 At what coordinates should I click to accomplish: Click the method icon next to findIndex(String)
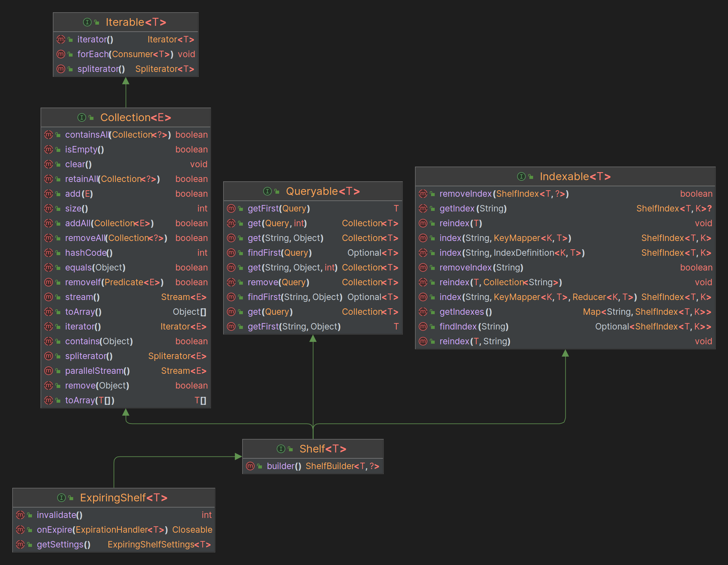(423, 327)
